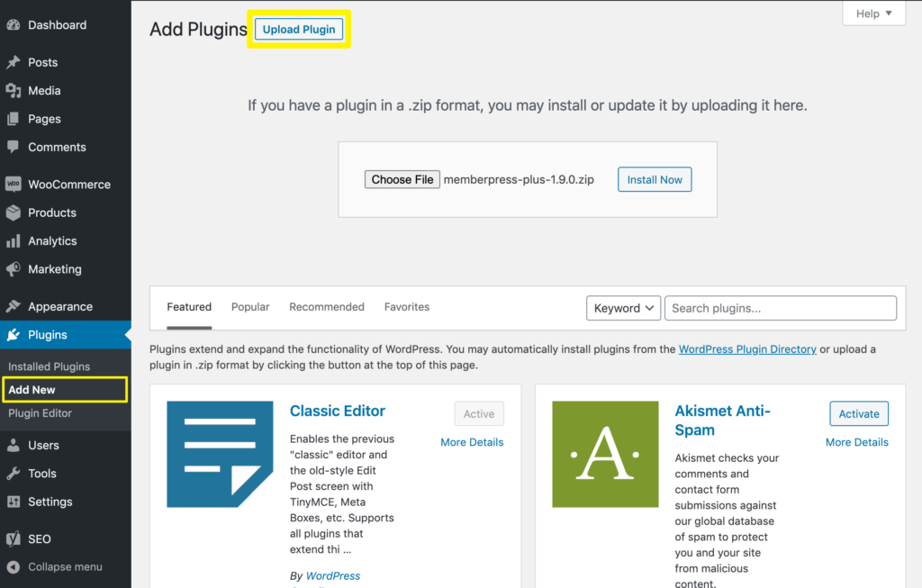The height and width of the screenshot is (588, 922).
Task: Click the Users person icon
Action: point(13,445)
